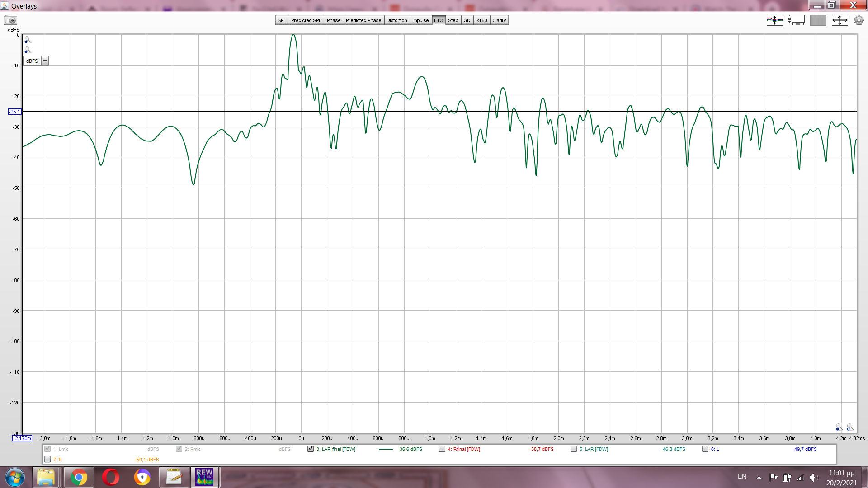Check the 6: L trace checkbox
The image size is (868, 488).
(705, 449)
